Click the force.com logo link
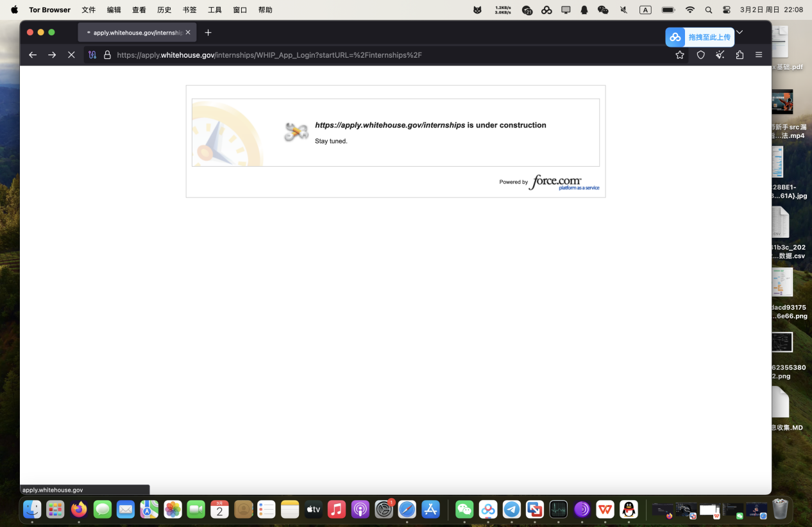Viewport: 812px width, 527px height. click(x=556, y=182)
